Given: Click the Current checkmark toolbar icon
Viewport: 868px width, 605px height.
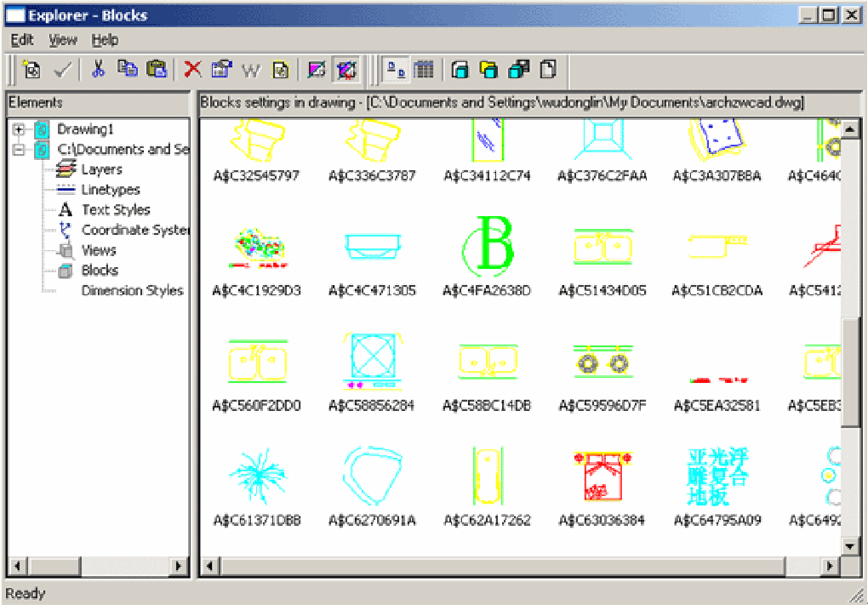Looking at the screenshot, I should pyautogui.click(x=63, y=71).
